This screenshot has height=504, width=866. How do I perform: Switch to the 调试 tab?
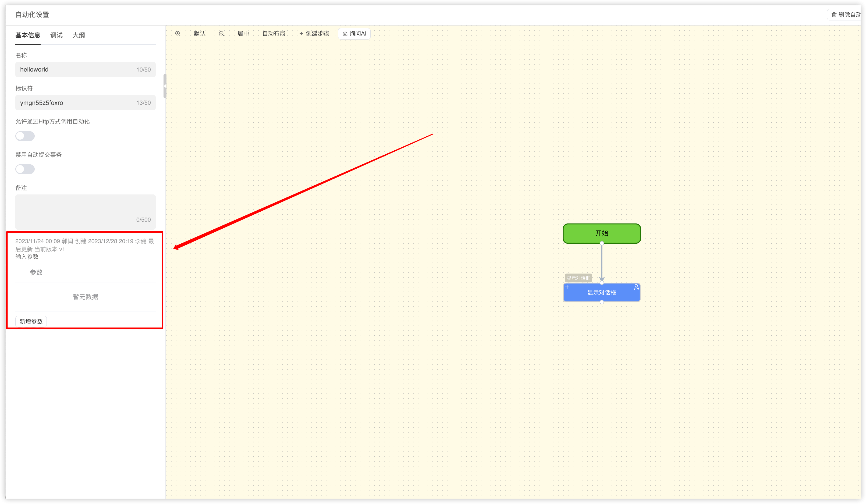(56, 35)
